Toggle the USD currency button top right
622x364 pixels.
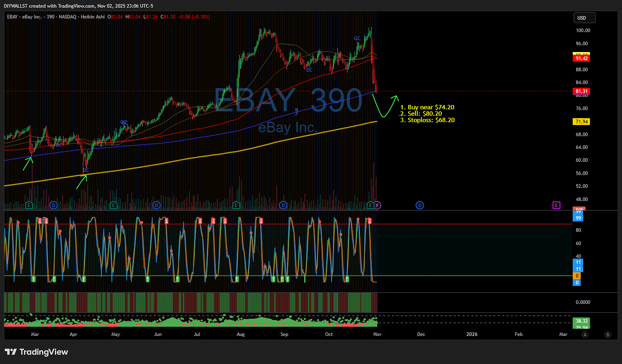coord(584,17)
